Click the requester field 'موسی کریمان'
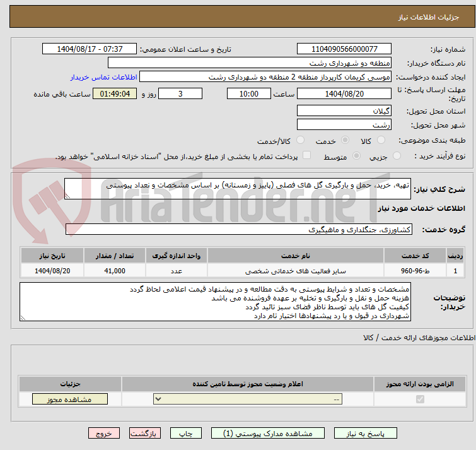This screenshot has width=476, height=450. point(265,77)
